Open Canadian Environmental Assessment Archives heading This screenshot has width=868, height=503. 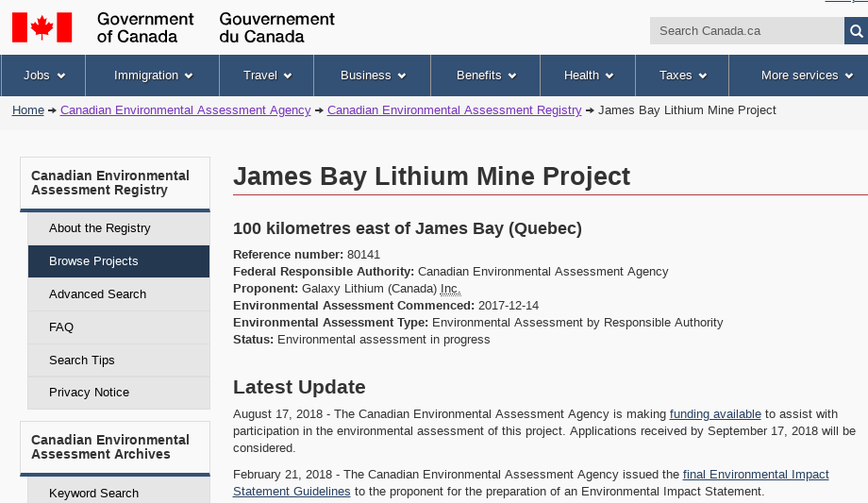pyautogui.click(x=115, y=447)
